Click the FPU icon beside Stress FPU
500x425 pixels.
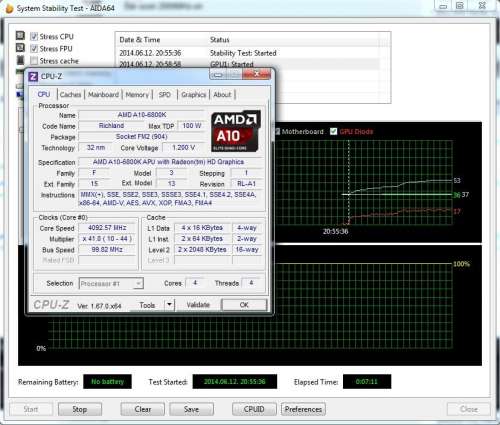coord(20,48)
